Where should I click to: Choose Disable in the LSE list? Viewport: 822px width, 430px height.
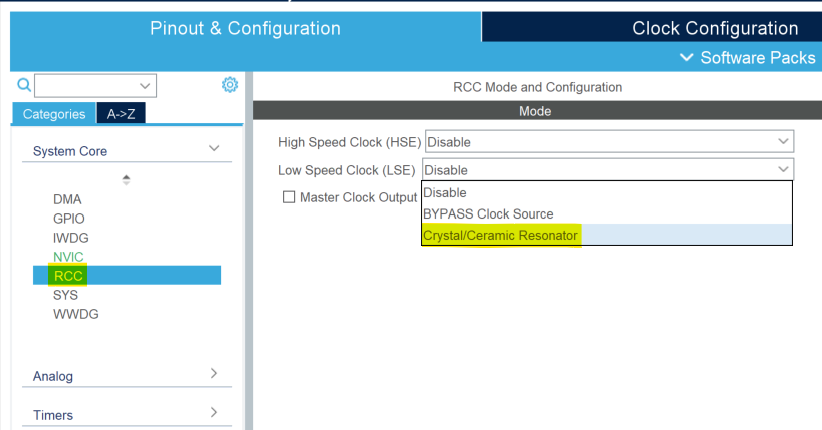[607, 192]
